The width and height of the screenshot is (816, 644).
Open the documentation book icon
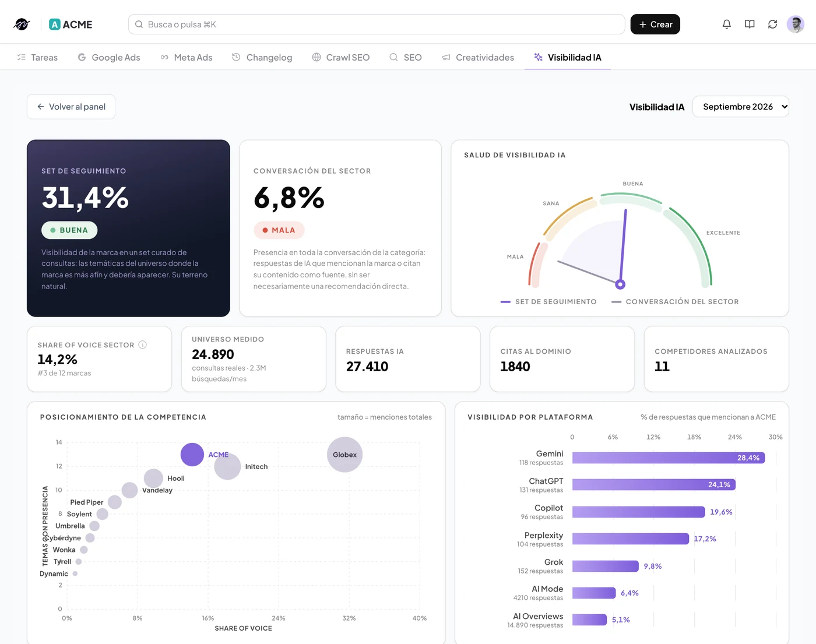[x=750, y=24]
